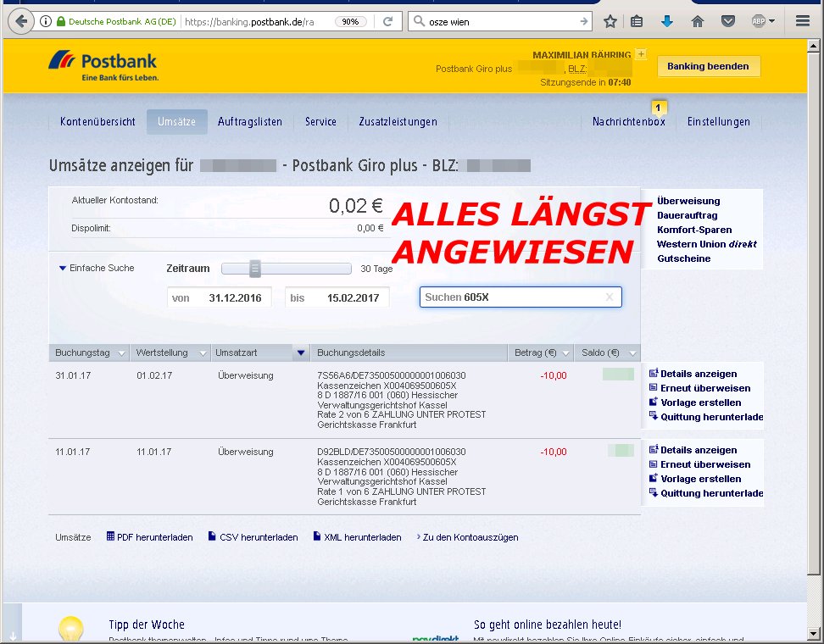Click the Nachrichtenbox menu item
The height and width of the screenshot is (644, 824).
point(628,122)
